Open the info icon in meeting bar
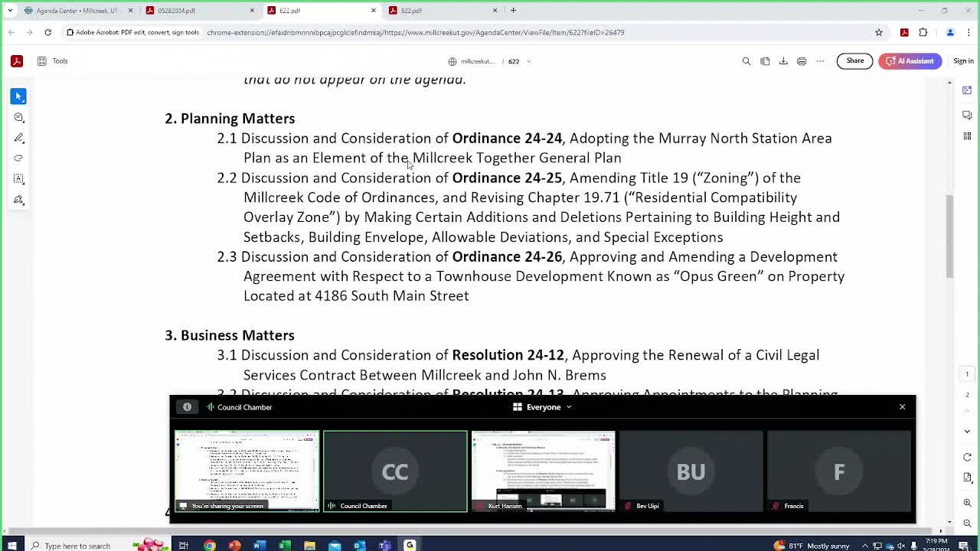 (187, 407)
